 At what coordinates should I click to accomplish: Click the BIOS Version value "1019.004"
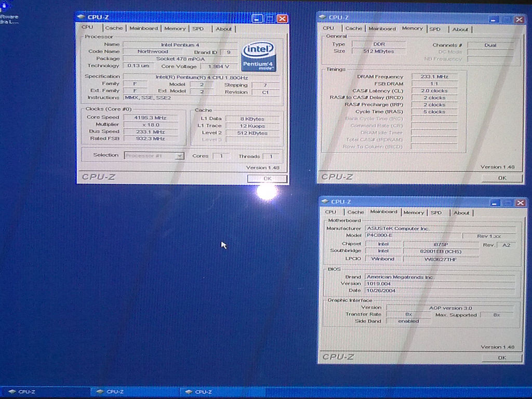441,284
